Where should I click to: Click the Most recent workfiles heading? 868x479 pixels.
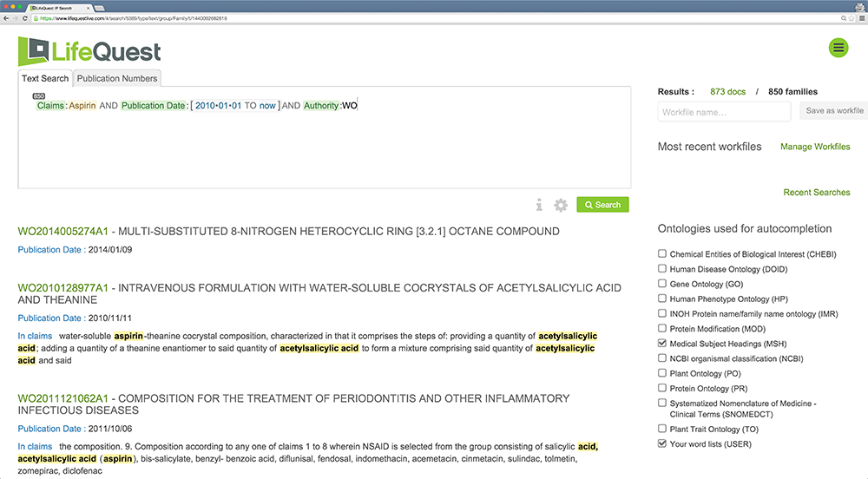(x=710, y=147)
